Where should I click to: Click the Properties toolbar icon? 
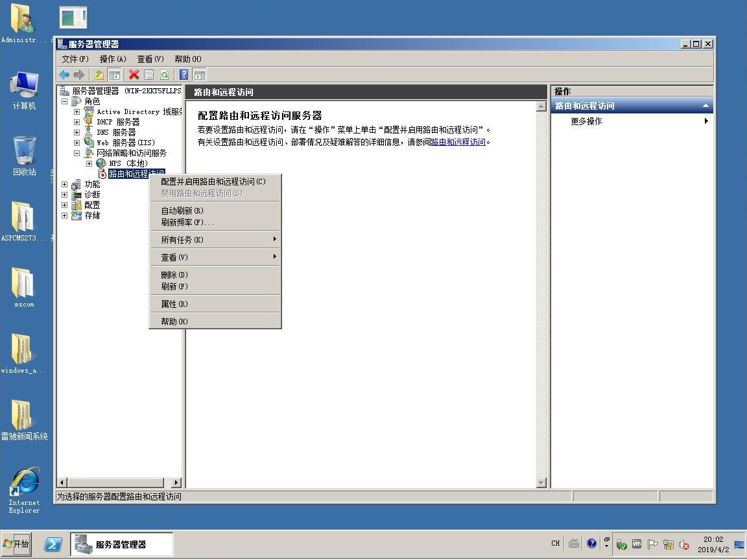click(149, 75)
